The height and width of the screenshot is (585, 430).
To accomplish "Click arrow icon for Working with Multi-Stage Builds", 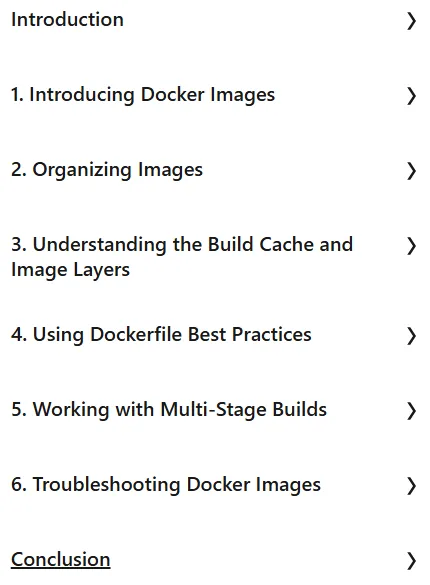I will pyautogui.click(x=411, y=411).
